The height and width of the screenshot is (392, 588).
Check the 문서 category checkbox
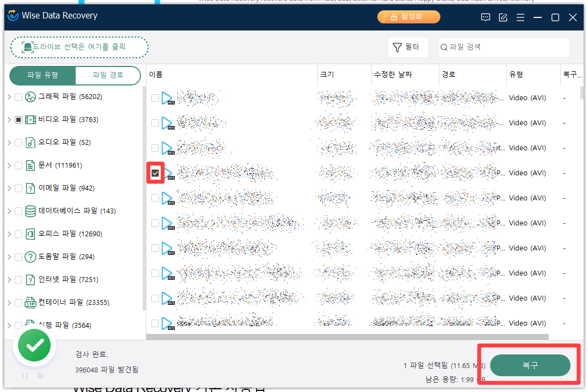(x=18, y=165)
